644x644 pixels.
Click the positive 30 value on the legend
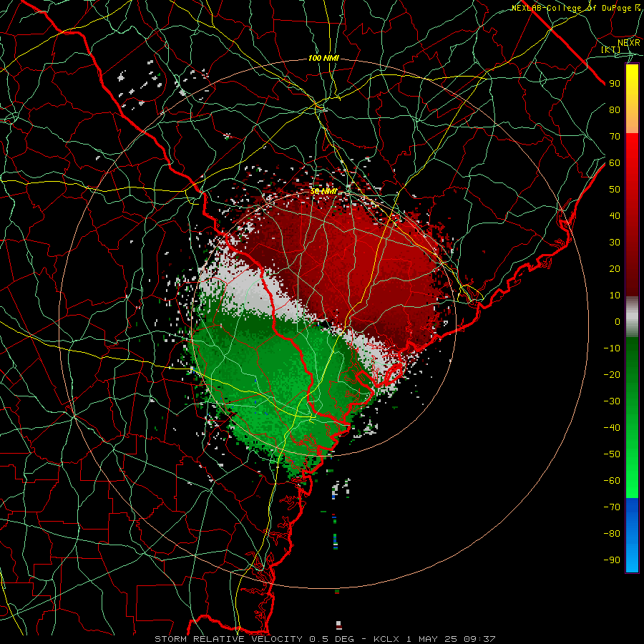click(615, 243)
